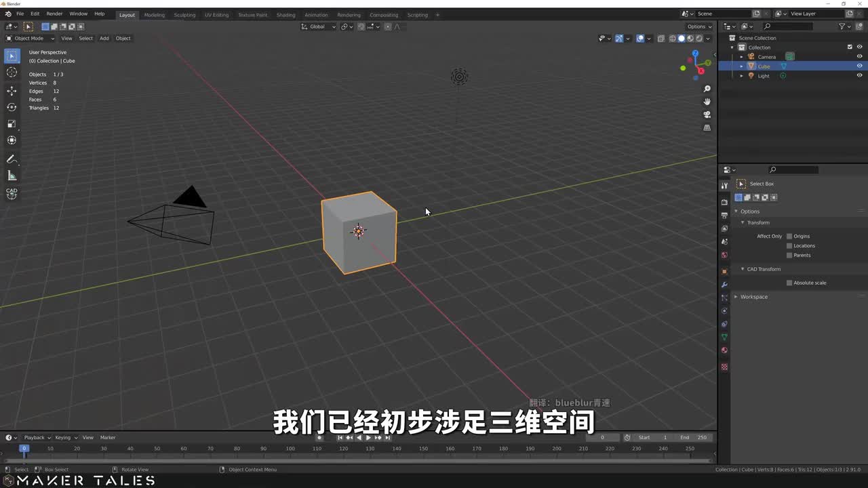Uncheck Collection exclude checkbox
The height and width of the screenshot is (488, 868).
850,47
